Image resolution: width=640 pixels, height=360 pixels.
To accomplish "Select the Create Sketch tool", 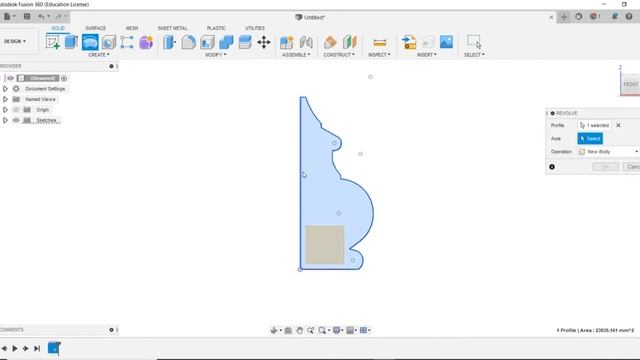I will click(x=53, y=42).
